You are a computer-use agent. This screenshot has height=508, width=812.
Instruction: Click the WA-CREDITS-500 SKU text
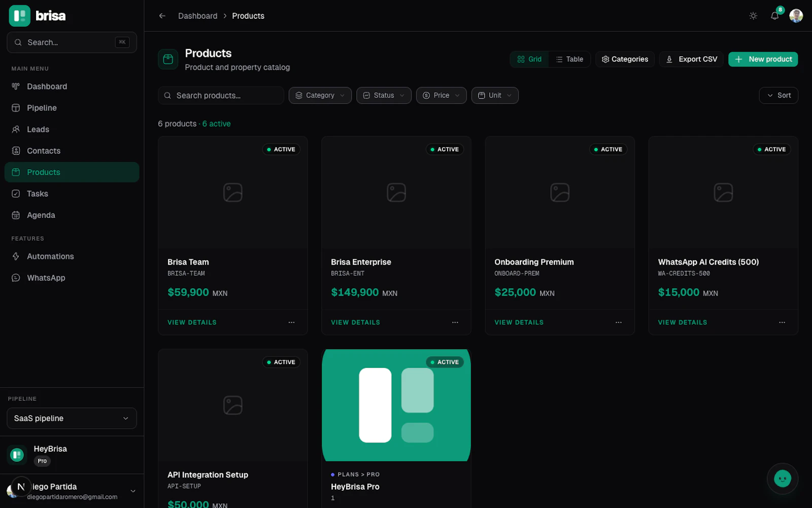pos(684,274)
